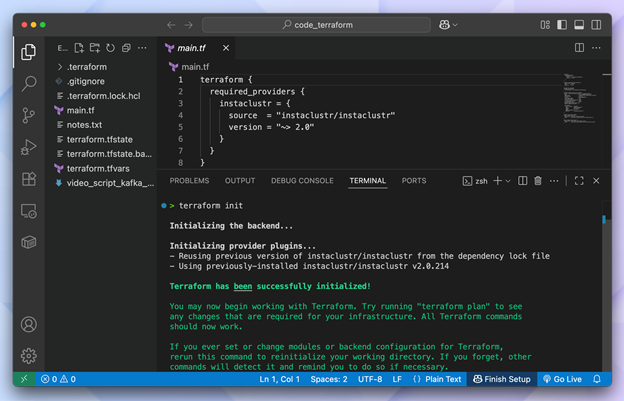Open Run and Debug view
The height and width of the screenshot is (401, 624).
(x=28, y=147)
